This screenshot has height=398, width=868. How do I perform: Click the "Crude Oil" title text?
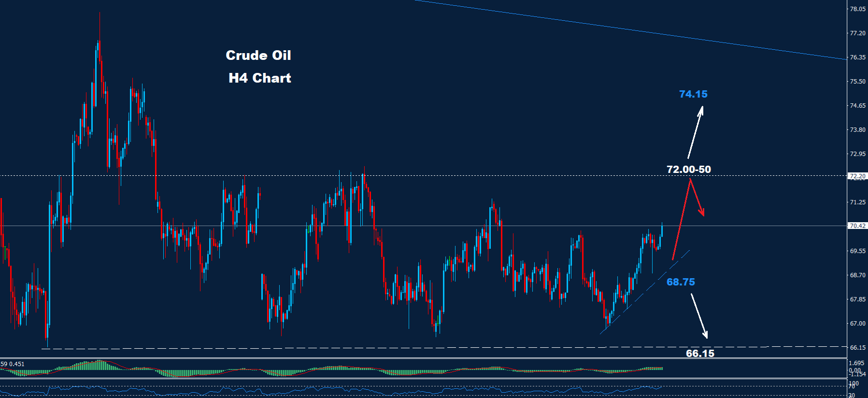coord(258,56)
